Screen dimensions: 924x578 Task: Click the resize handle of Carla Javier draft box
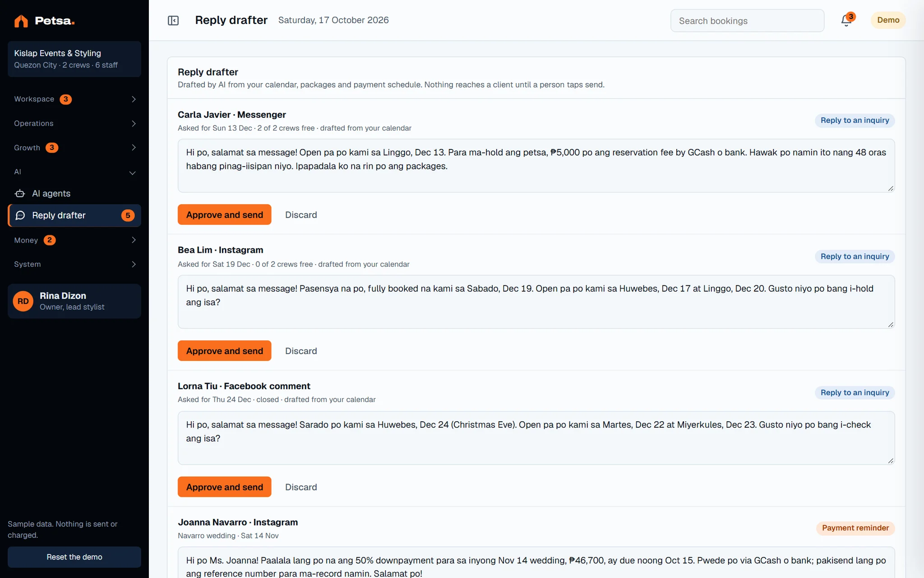tap(891, 188)
